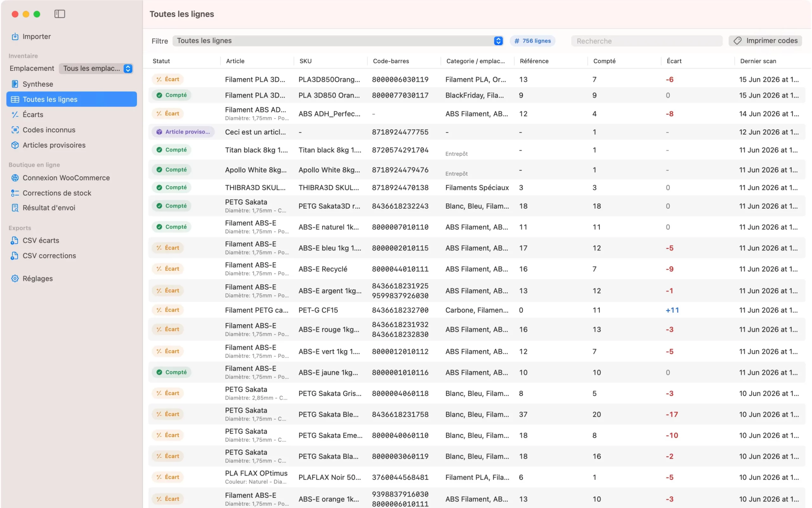Click the -17 écart value
The height and width of the screenshot is (508, 812).
[672, 414]
